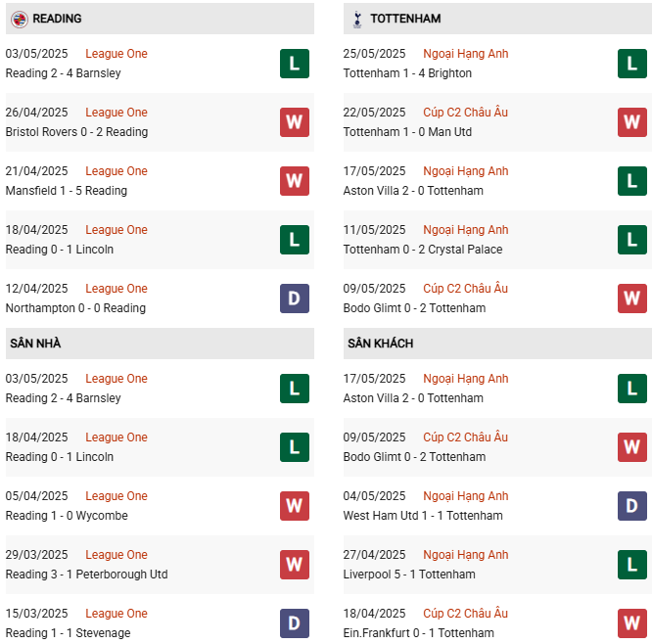Open the Reading 1 - 1 Stevenage match
The width and height of the screenshot is (652, 644).
68,633
